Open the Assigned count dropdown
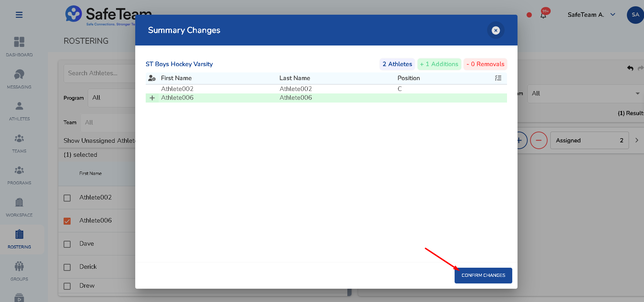This screenshot has height=302, width=644. pos(589,140)
